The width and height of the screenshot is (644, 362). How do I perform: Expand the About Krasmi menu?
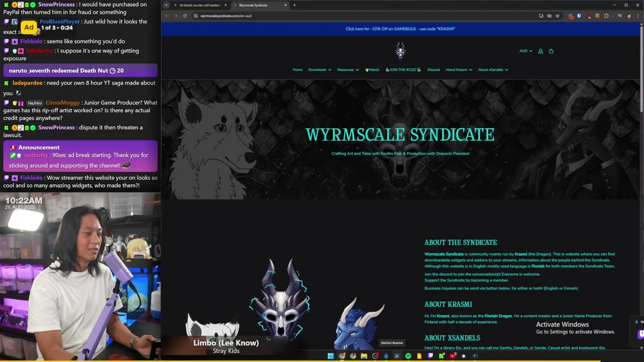pos(459,70)
